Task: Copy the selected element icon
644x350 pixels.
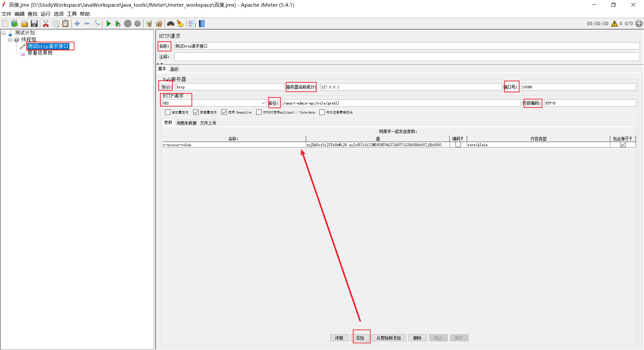Action: [x=56, y=24]
